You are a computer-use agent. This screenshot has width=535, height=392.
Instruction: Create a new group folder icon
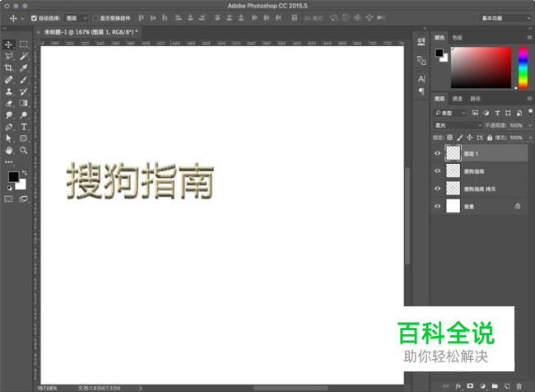pyautogui.click(x=495, y=386)
